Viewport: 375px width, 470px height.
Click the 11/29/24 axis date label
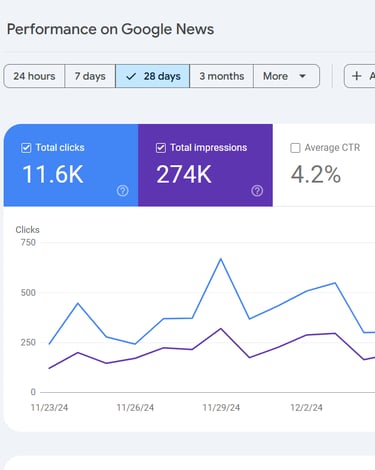221,408
